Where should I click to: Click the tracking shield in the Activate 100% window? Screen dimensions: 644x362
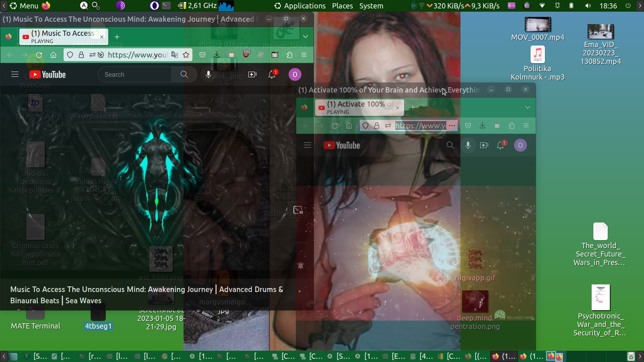pos(365,126)
